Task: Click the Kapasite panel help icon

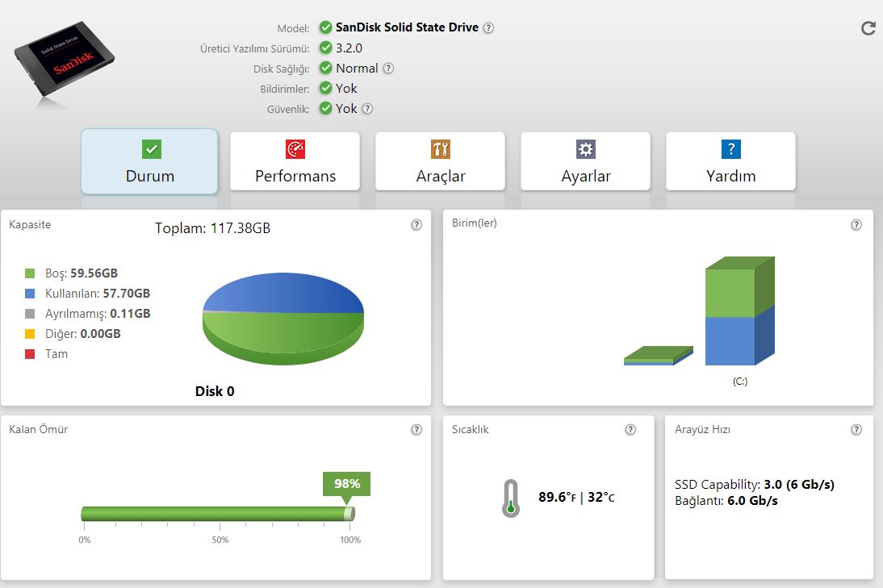Action: click(416, 224)
